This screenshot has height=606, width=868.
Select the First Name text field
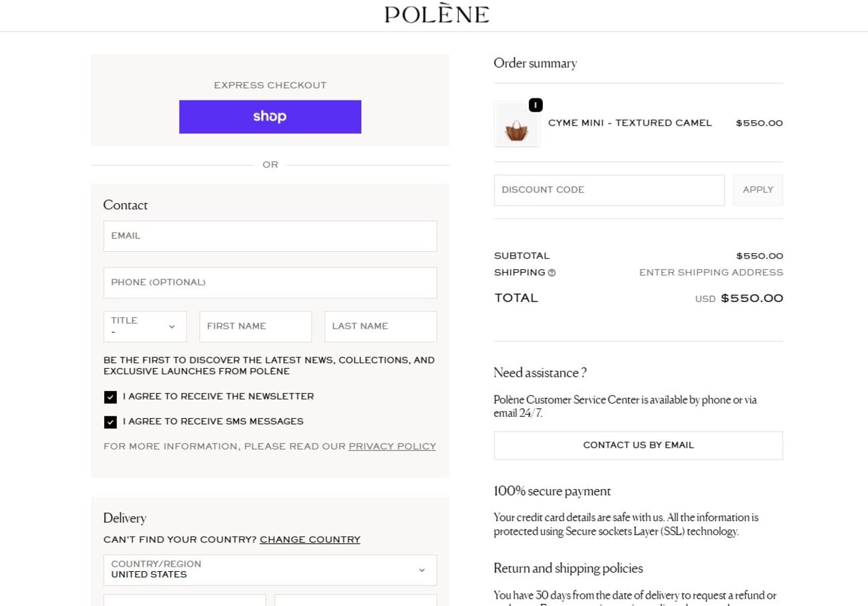pyautogui.click(x=255, y=326)
